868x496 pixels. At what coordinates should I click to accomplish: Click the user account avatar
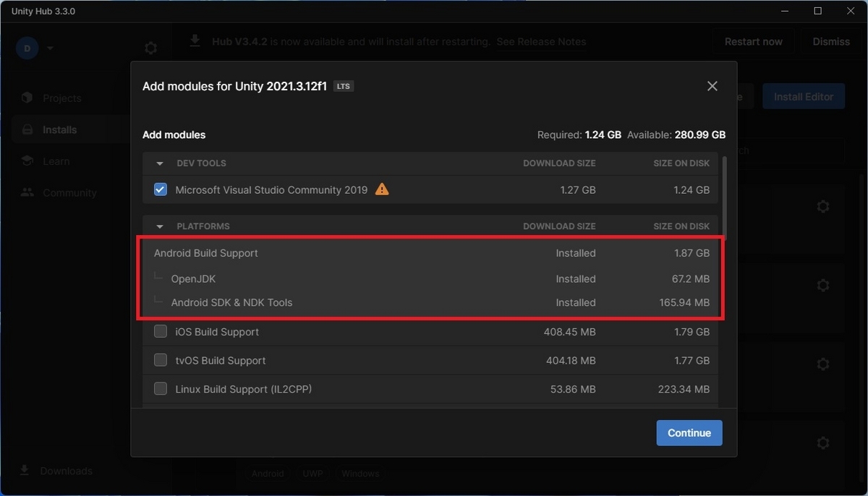click(27, 48)
